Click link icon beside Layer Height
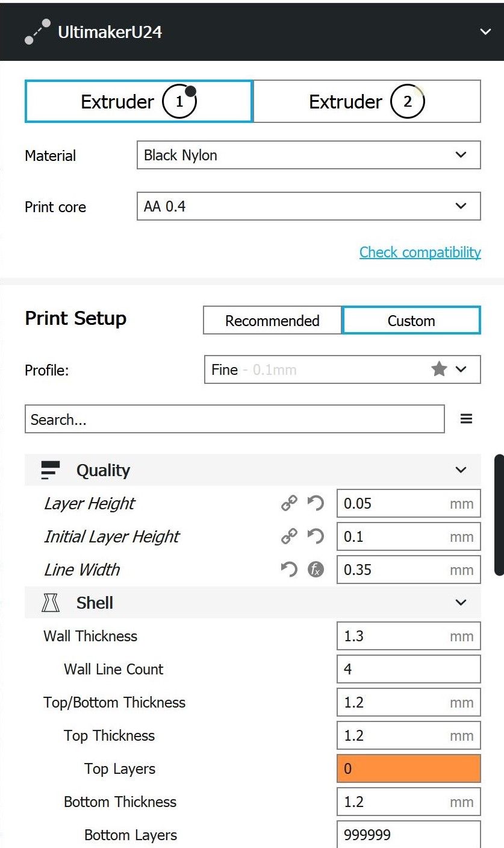Viewport: 504px width, 848px height. 289,503
